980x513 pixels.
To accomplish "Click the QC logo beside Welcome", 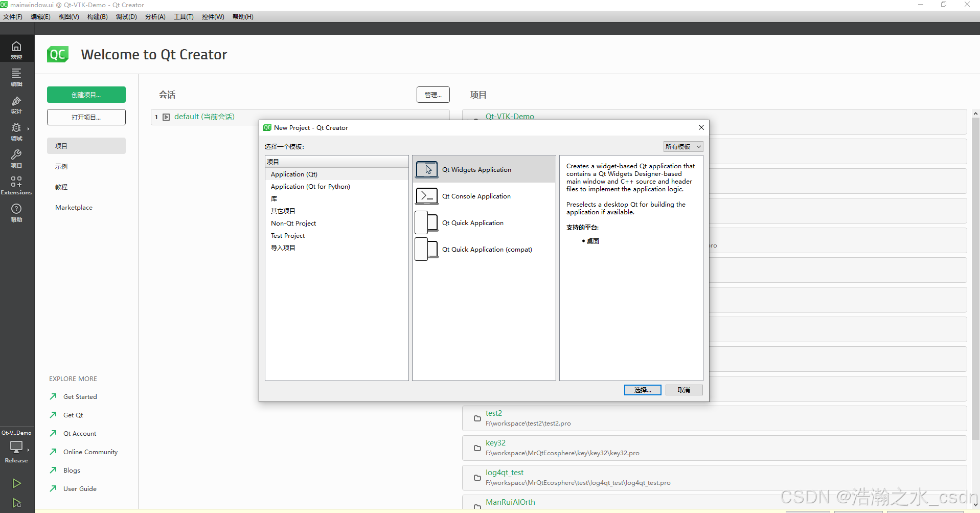I will [x=58, y=54].
